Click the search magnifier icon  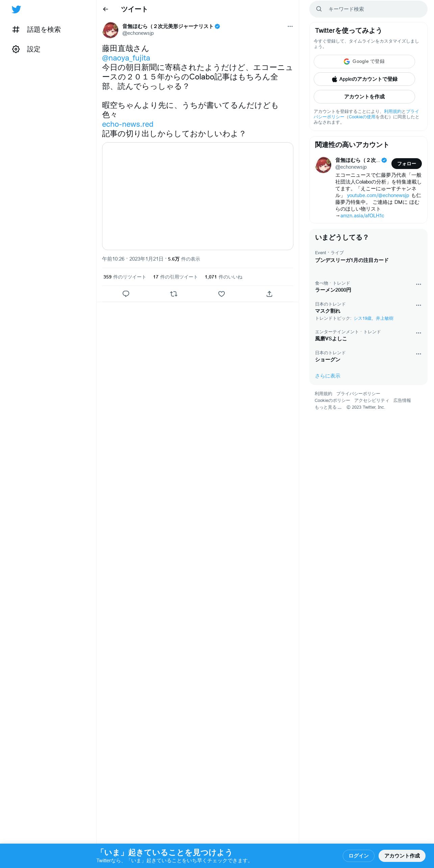[x=319, y=9]
